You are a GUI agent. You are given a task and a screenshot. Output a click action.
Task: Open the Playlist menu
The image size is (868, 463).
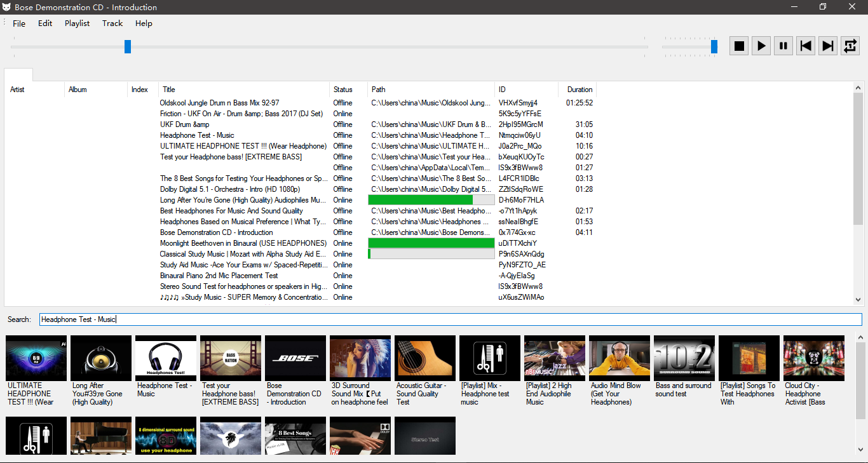[77, 23]
